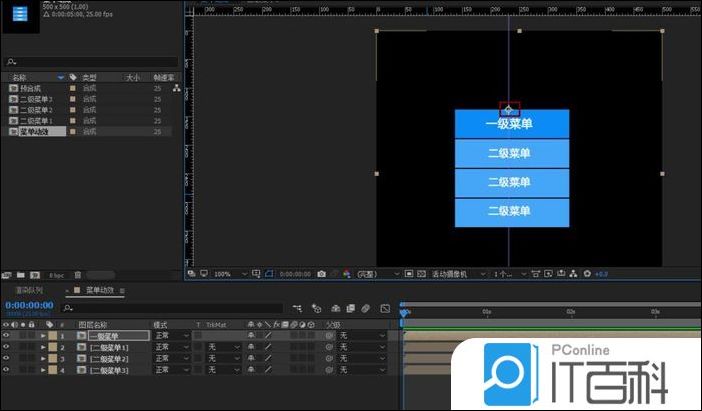702x411 pixels.
Task: Expand layer 1 一级菜单 properties triangle
Action: click(43, 336)
